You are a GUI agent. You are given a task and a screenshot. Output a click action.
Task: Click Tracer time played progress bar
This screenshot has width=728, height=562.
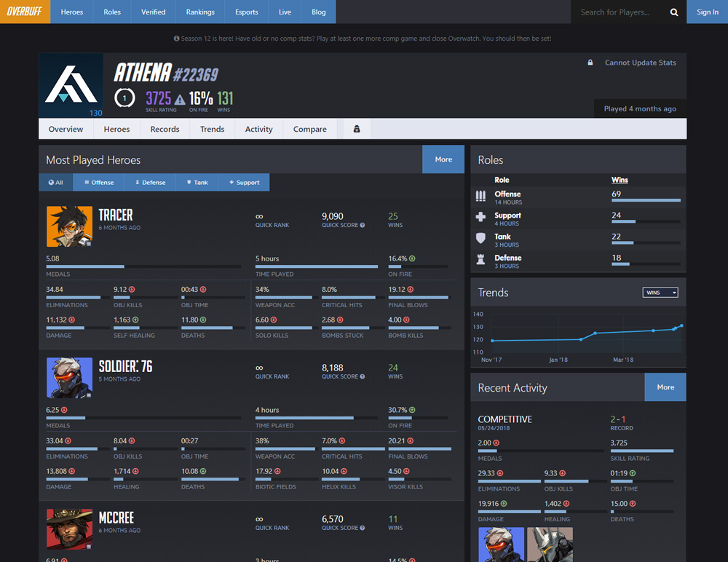click(317, 266)
